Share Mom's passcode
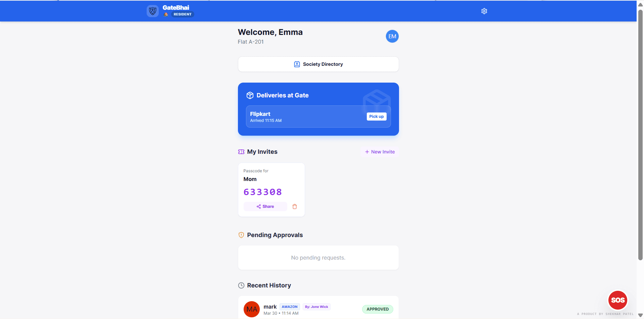This screenshot has width=644, height=319. point(265,207)
